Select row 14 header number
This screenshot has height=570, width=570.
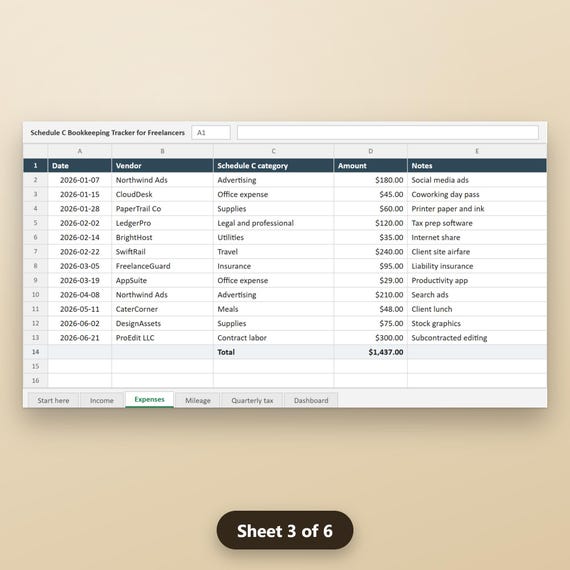click(x=35, y=352)
